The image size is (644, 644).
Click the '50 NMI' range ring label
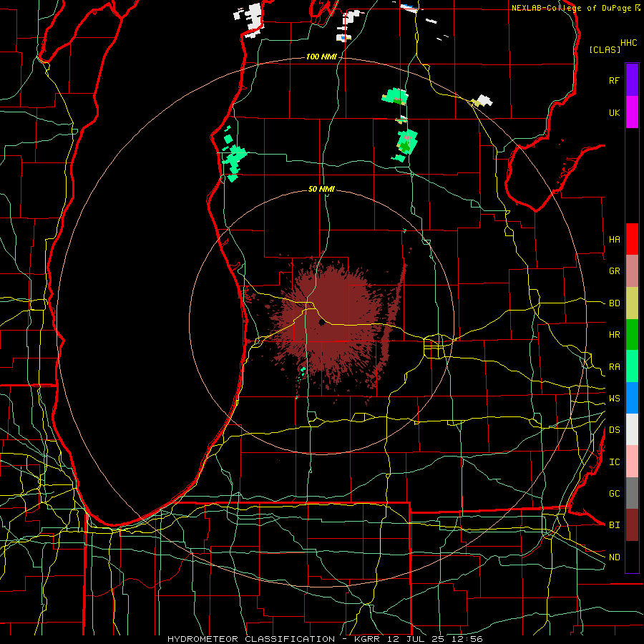321,189
